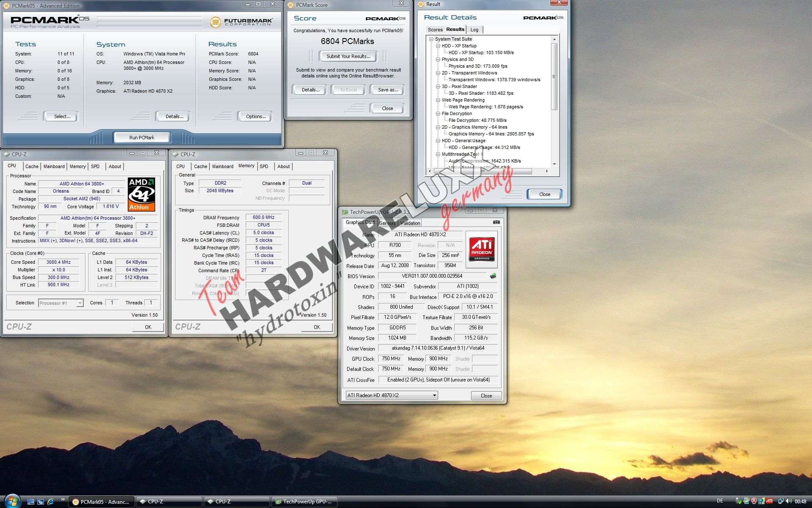This screenshot has height=508, width=812.
Task: Click the system clock showing 00:48
Action: (801, 502)
